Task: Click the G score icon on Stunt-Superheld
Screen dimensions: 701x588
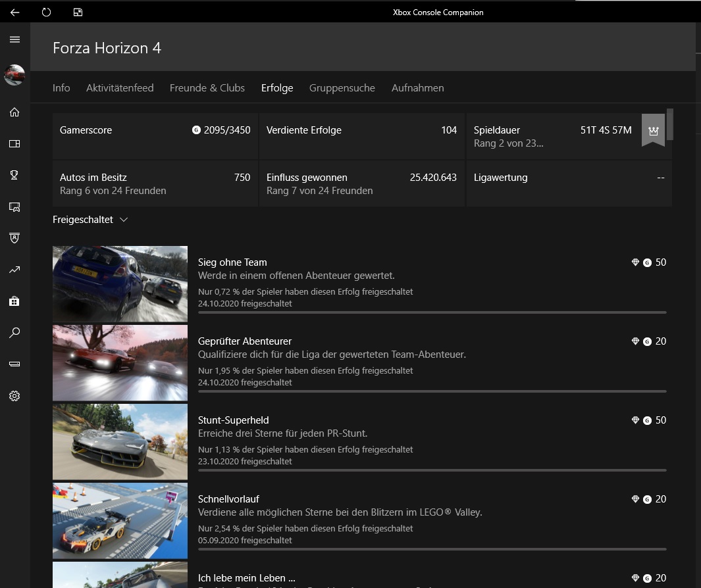Action: pos(647,420)
